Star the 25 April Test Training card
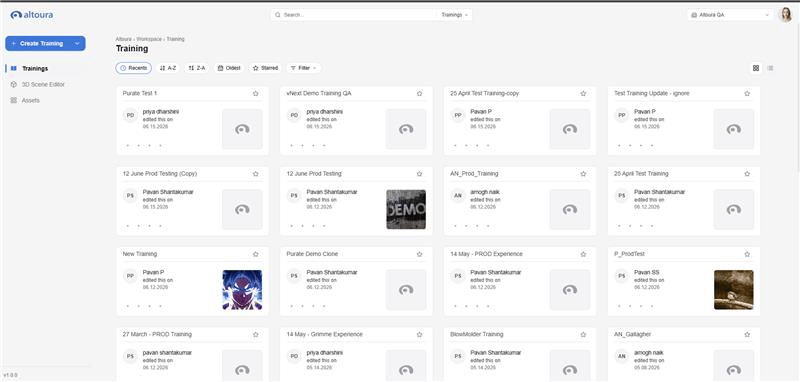Image resolution: width=800 pixels, height=382 pixels. pos(747,174)
